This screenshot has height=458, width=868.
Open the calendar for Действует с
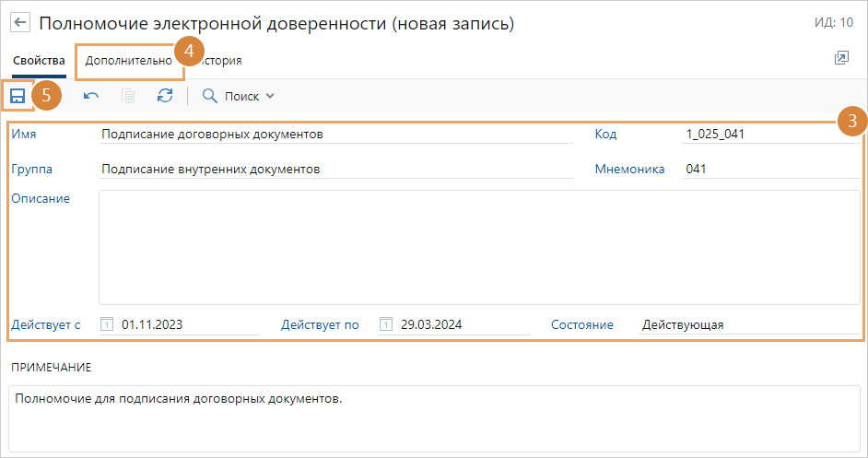click(x=107, y=324)
